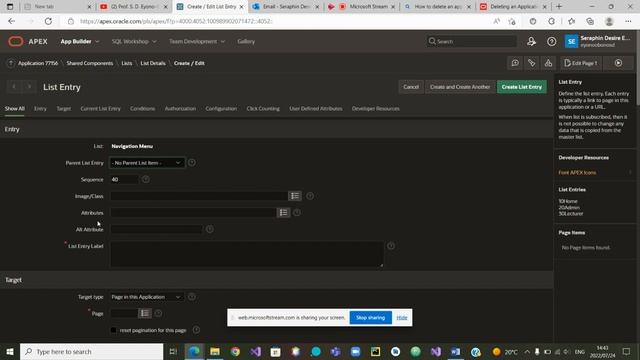This screenshot has width=640, height=360.
Task: Show help for Page field
Action: point(158,313)
